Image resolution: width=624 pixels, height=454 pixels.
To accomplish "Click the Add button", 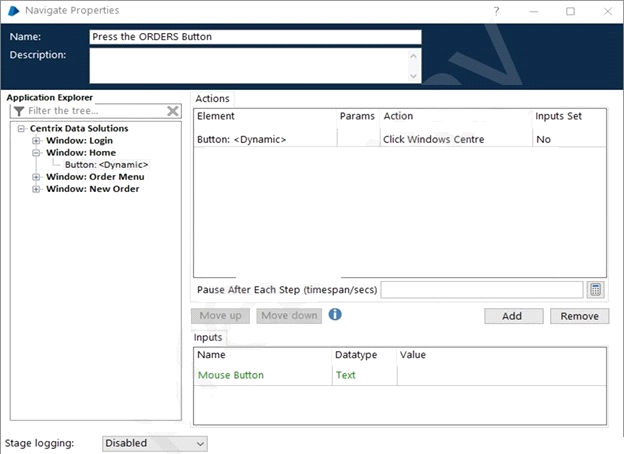I will (512, 316).
